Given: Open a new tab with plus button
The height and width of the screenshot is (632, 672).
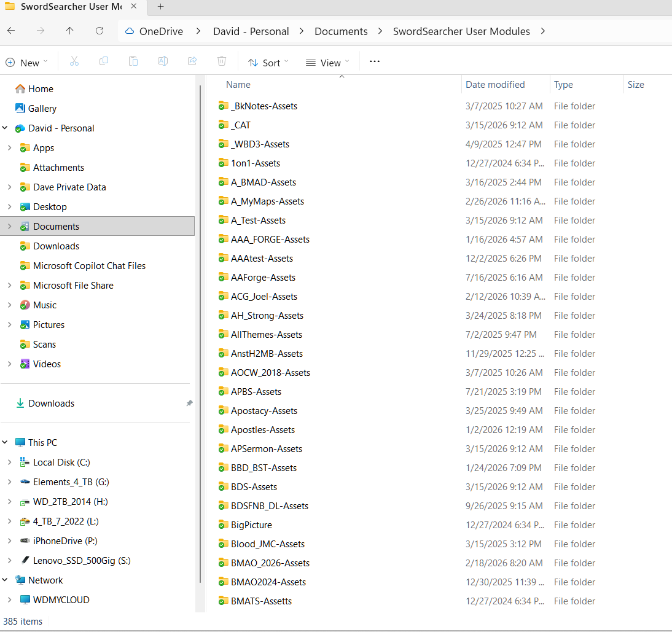Looking at the screenshot, I should (161, 6).
